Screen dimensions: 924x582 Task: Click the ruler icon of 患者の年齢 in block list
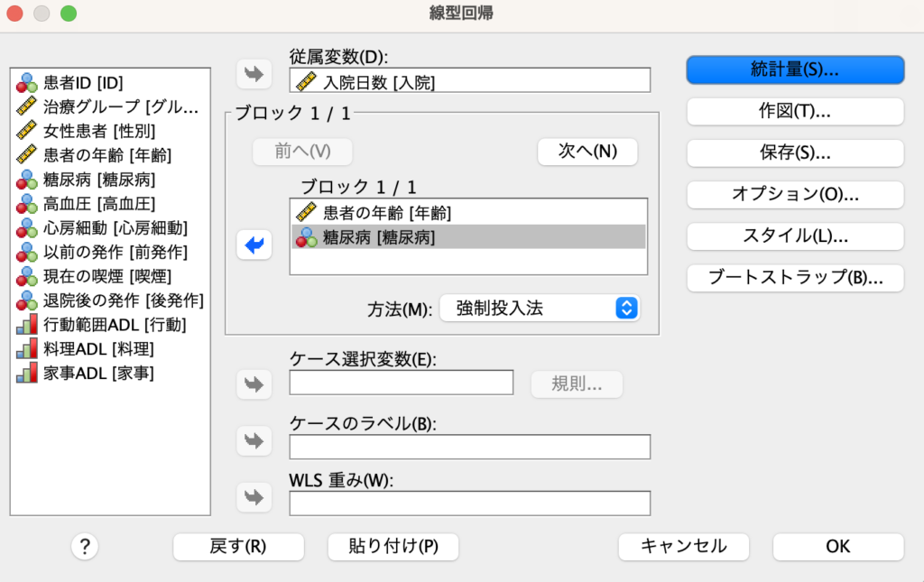pos(307,212)
